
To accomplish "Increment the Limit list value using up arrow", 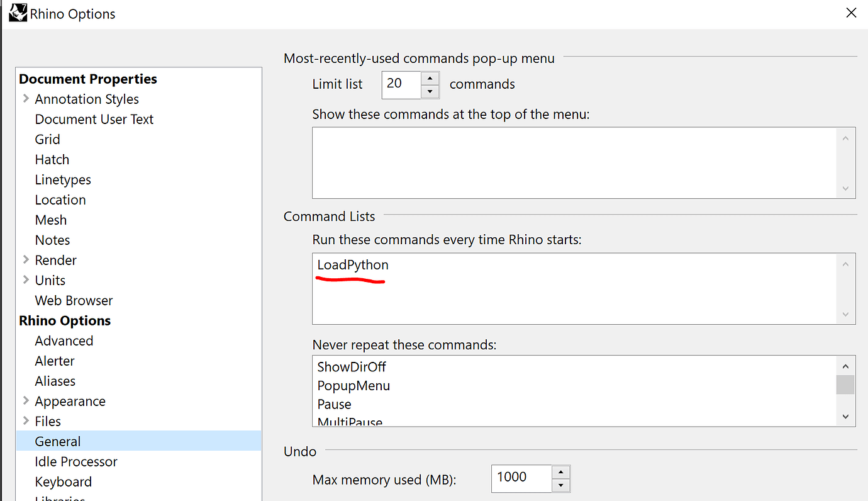I will [430, 78].
